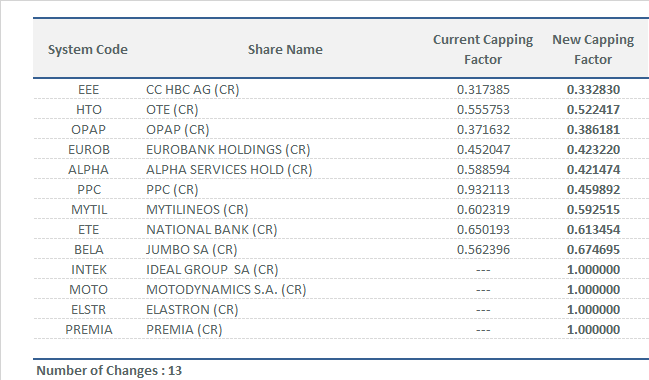Select the NATIONAL BANK (CR) share name
Screen dimensions: 649x380
pyautogui.click(x=212, y=229)
